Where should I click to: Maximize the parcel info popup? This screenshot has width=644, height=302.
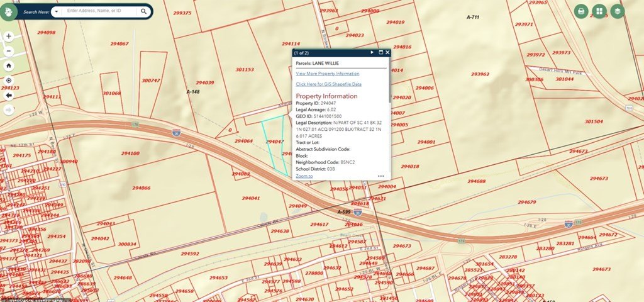click(380, 53)
